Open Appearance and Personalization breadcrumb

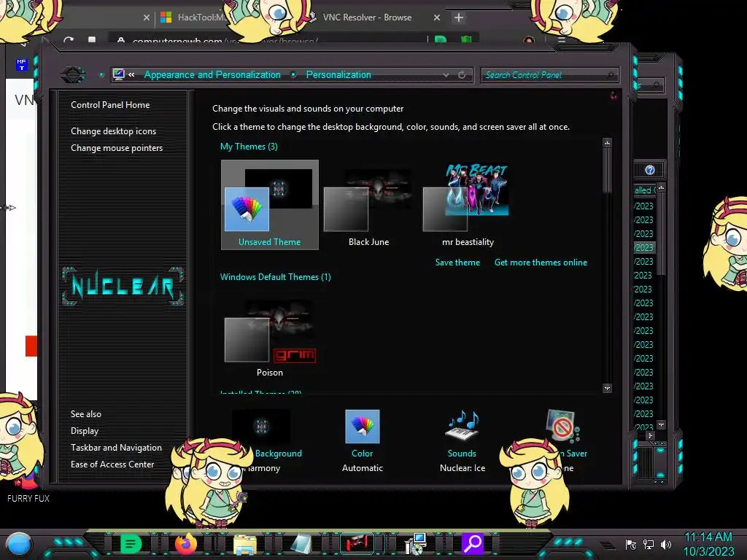click(212, 75)
